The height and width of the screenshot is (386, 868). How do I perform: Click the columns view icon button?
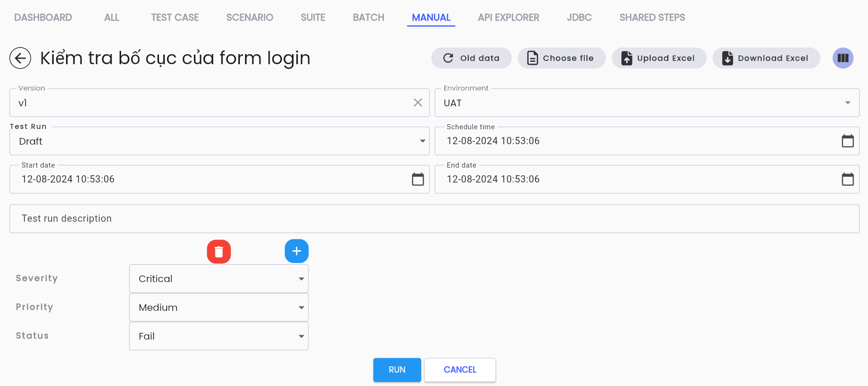(843, 58)
